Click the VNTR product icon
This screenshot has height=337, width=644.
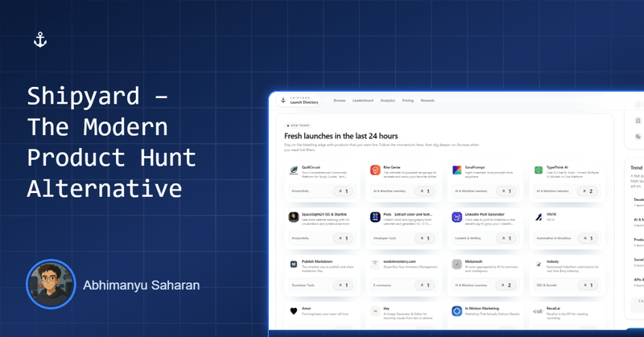coord(539,217)
